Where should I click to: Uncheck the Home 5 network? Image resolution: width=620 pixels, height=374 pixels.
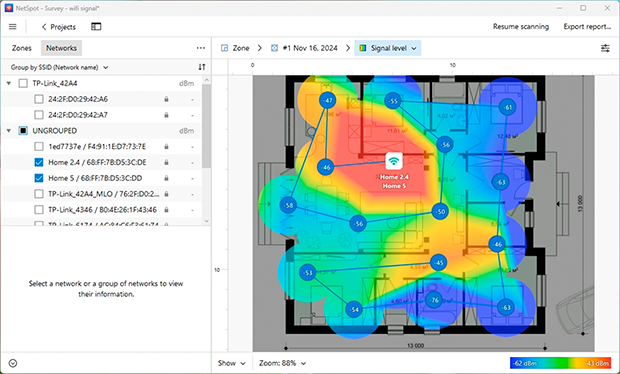[x=39, y=178]
